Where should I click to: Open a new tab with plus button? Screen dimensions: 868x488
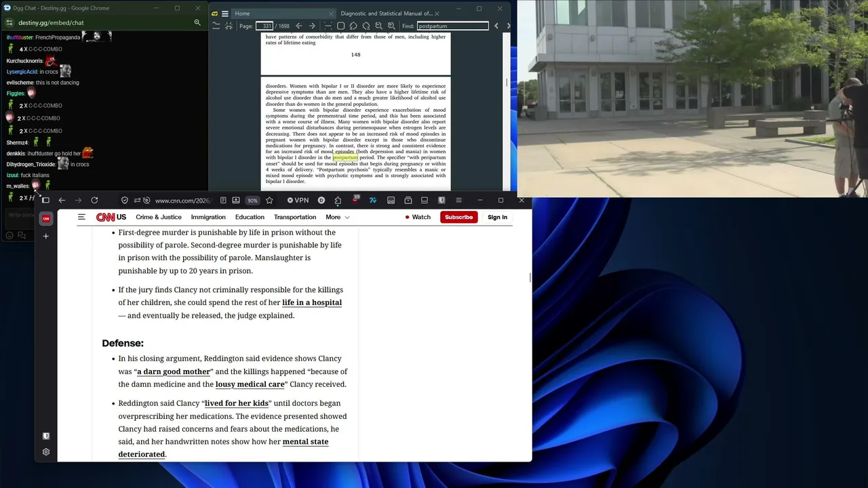tap(46, 236)
